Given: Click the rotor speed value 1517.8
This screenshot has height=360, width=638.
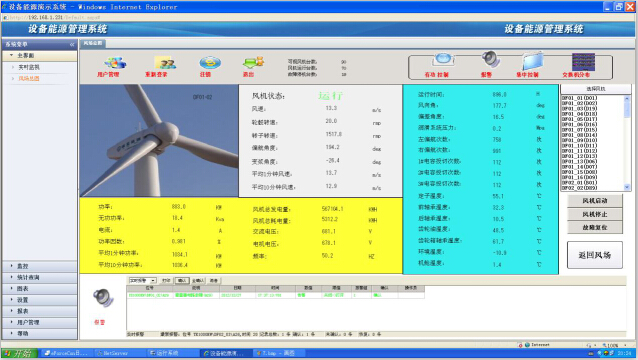Looking at the screenshot, I should pyautogui.click(x=334, y=134).
